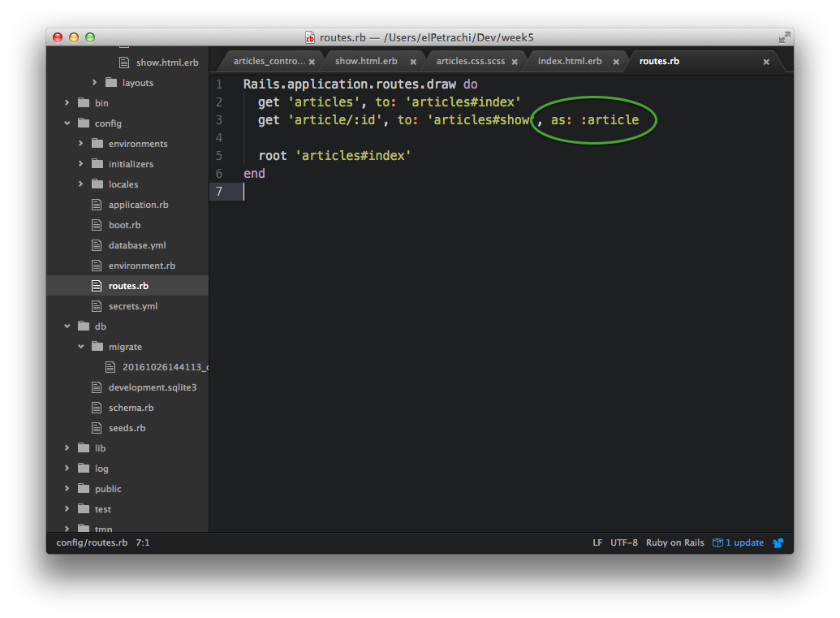Click the config/routes.rb path in status bar

pos(93,542)
